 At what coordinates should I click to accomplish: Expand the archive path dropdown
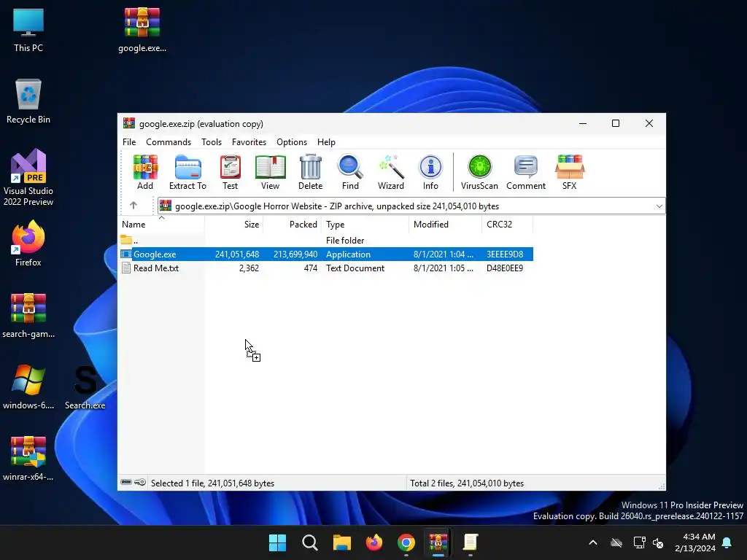[659, 206]
